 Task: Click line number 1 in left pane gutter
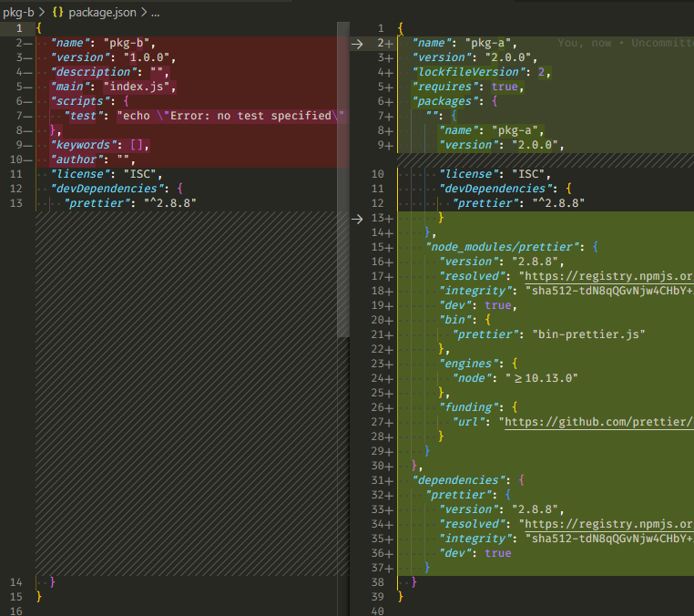click(x=19, y=28)
